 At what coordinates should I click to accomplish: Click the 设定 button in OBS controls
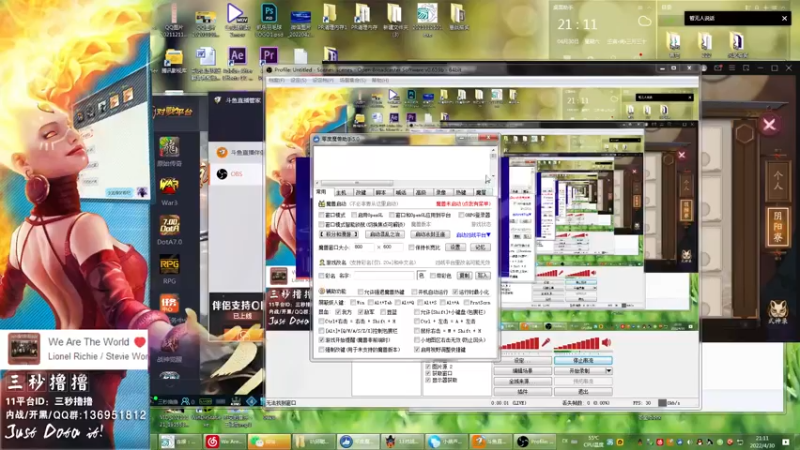tap(522, 360)
